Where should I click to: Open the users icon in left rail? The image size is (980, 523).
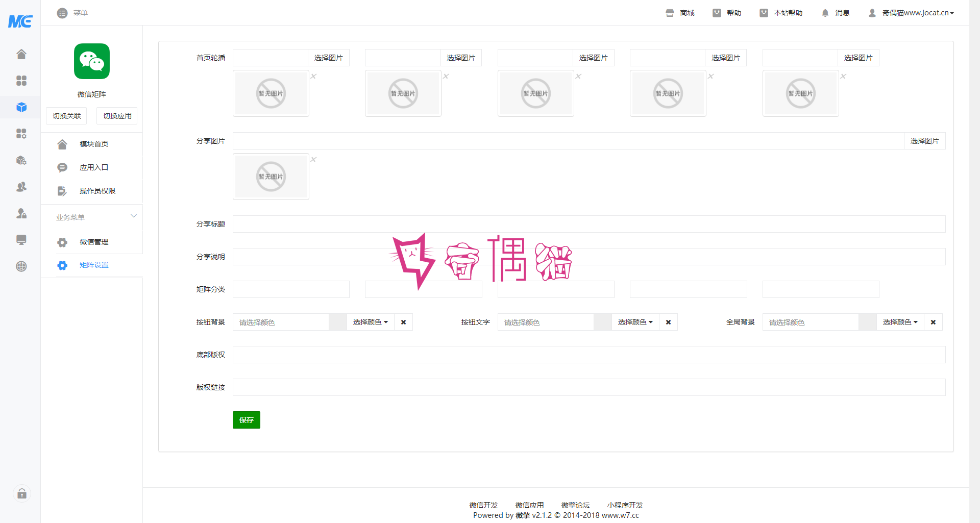[x=21, y=187]
